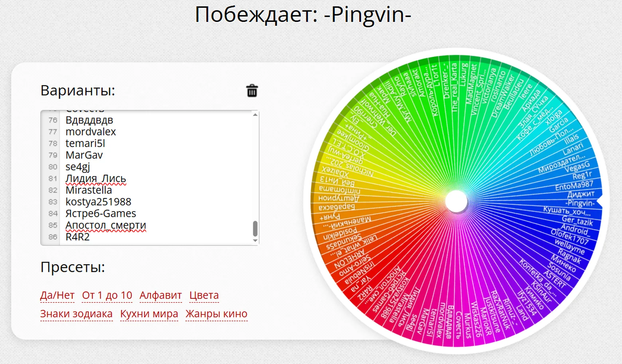Viewport: 622px width, 364px height.
Task: Click the Mirastella entry in the list
Action: 88,190
